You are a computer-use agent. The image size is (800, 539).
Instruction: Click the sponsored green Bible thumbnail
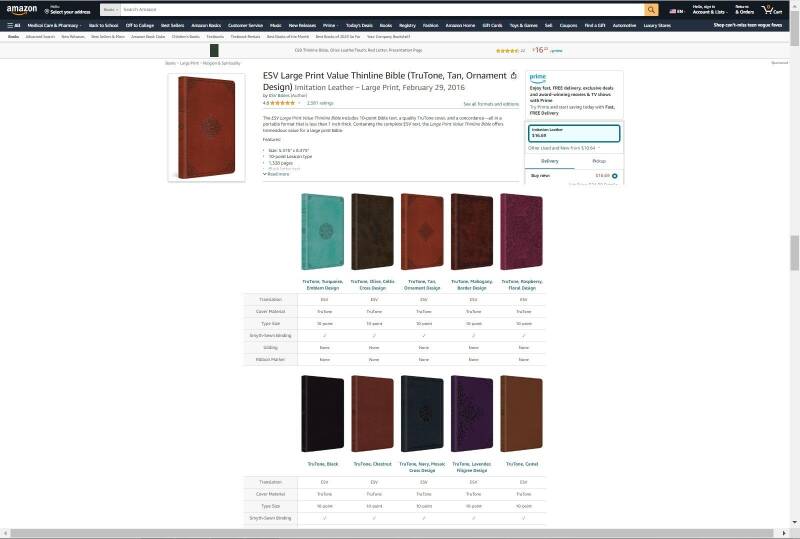214,50
